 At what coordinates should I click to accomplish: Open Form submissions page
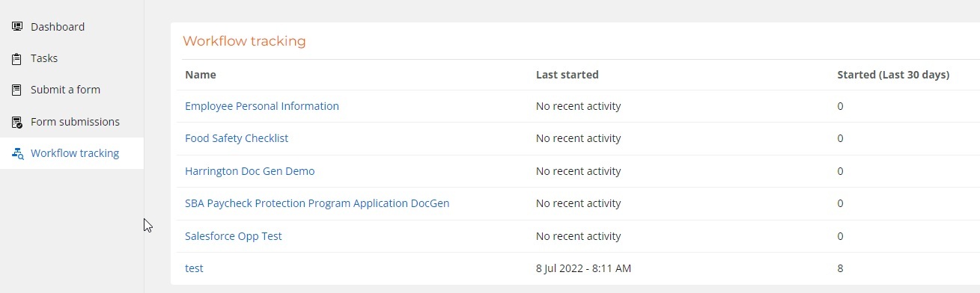tap(75, 122)
